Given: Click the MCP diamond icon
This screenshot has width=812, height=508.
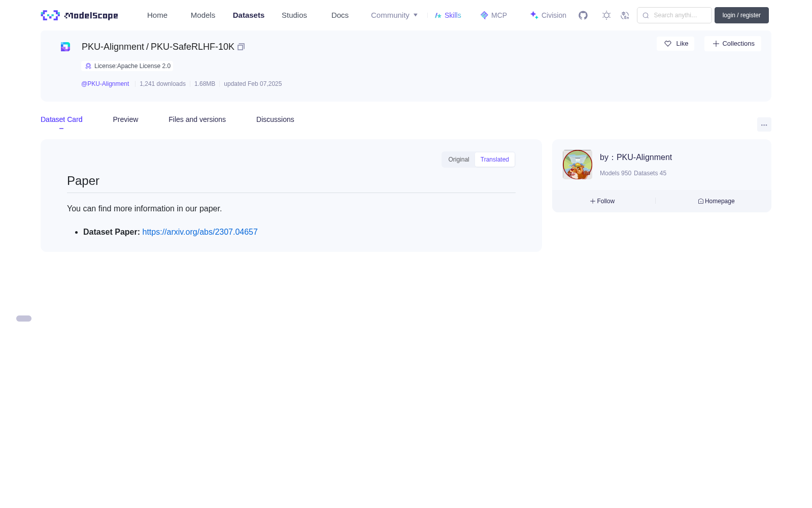Looking at the screenshot, I should point(484,15).
